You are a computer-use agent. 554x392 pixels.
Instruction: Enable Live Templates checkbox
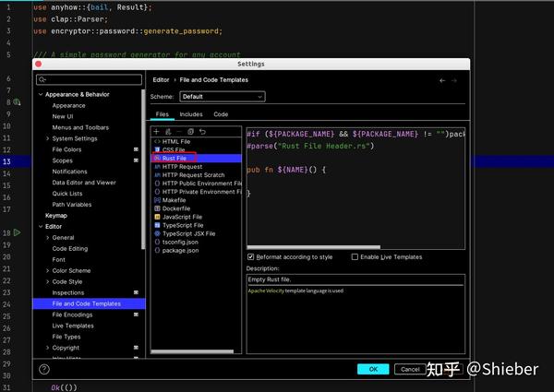point(355,256)
